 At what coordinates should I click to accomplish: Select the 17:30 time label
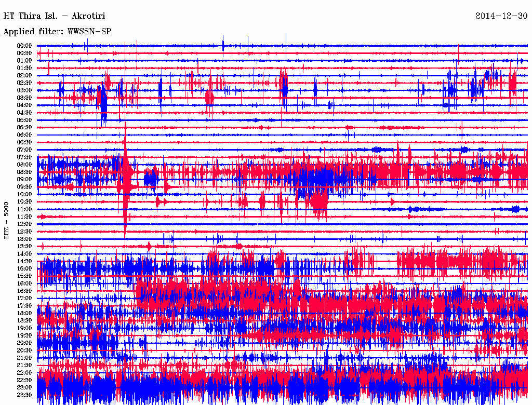click(x=24, y=306)
